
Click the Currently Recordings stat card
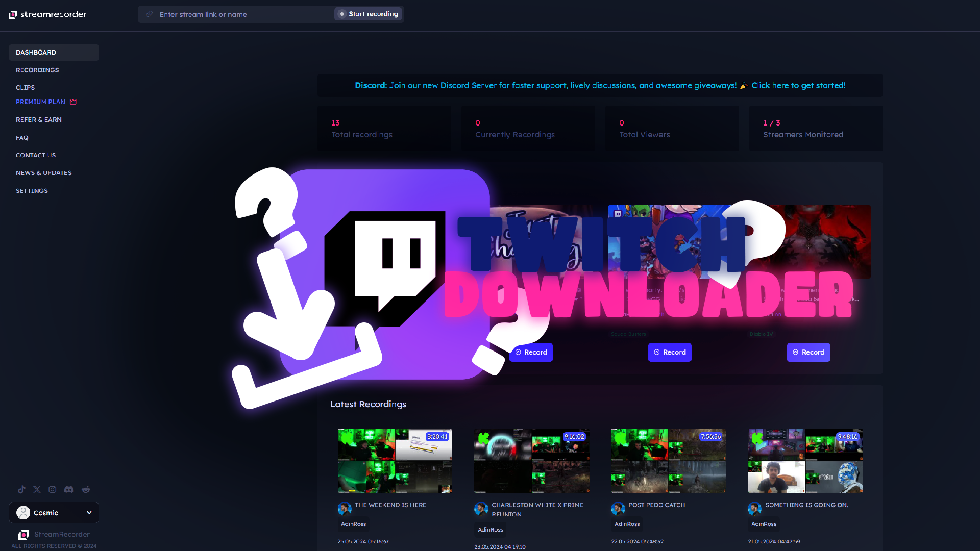tap(528, 128)
